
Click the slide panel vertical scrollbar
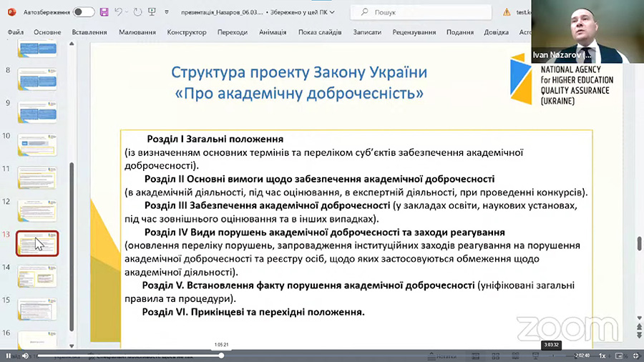pyautogui.click(x=71, y=243)
